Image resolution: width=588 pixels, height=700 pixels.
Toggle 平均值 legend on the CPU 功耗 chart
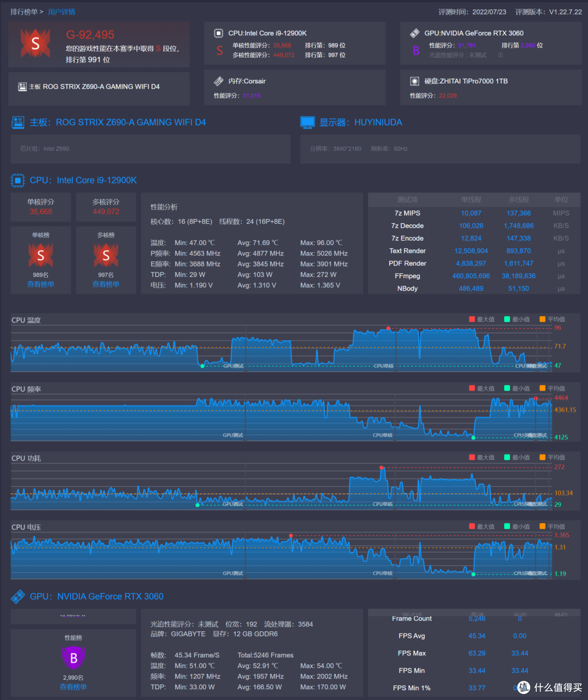click(552, 458)
